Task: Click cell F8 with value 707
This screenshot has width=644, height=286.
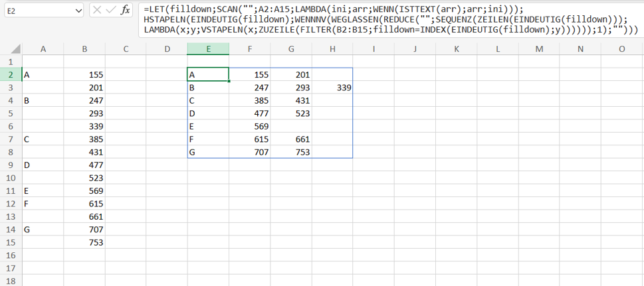Action: point(250,152)
